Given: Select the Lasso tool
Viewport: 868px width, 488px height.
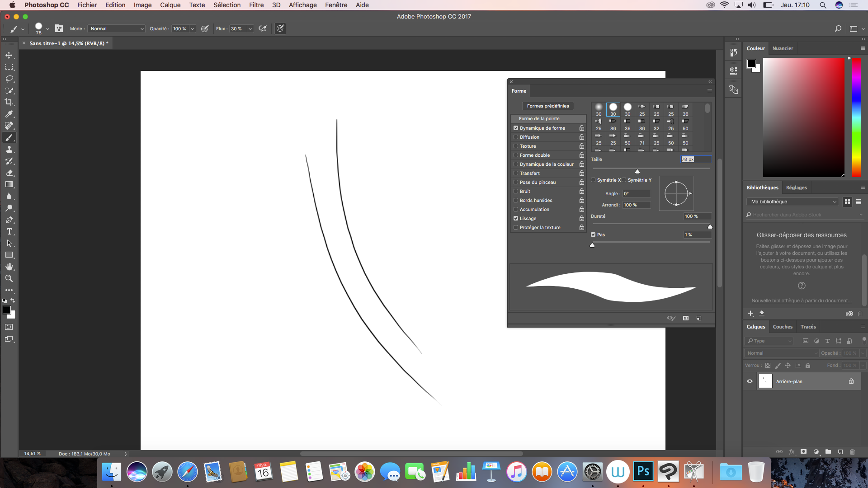Looking at the screenshot, I should 9,79.
